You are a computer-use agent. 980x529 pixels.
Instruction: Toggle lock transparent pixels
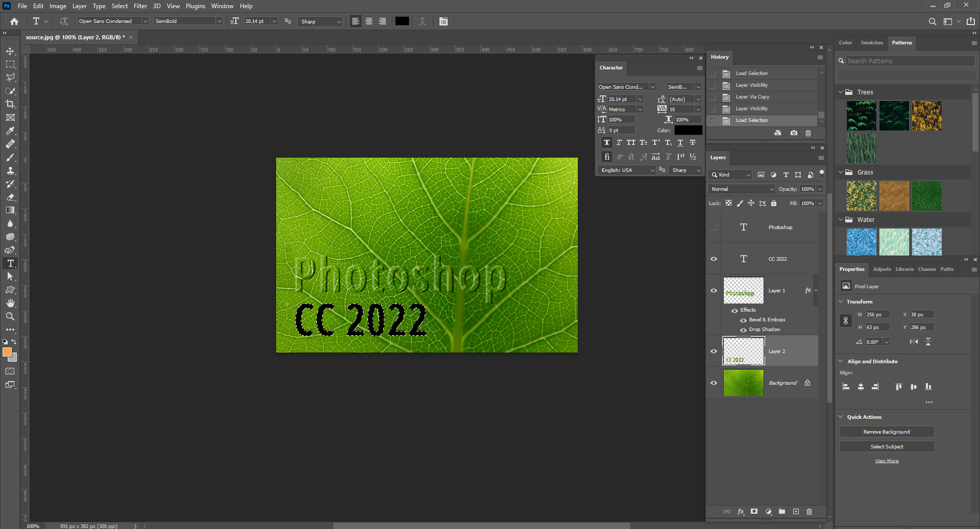click(728, 203)
